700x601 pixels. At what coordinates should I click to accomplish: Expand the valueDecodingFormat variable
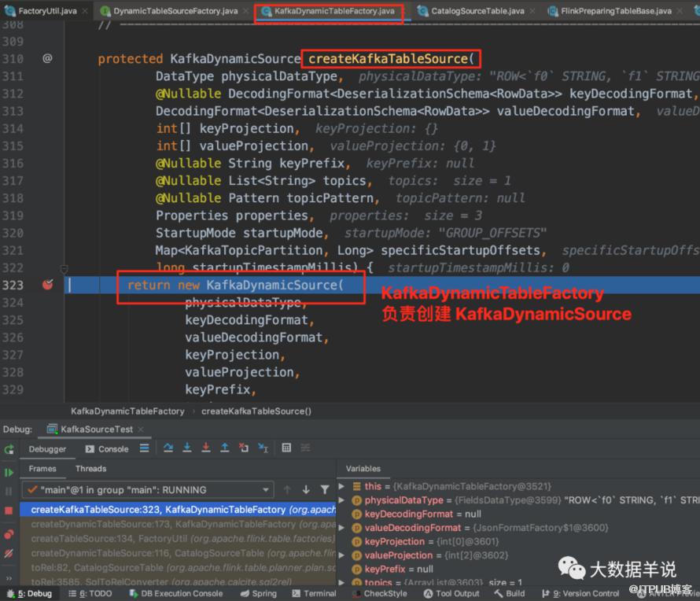[x=342, y=528]
